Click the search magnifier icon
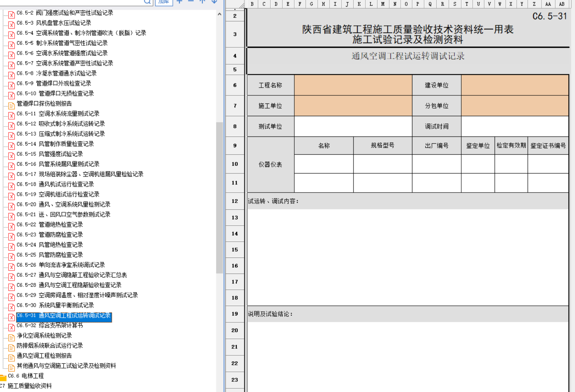Screen dimensions: 575x392 pyautogui.click(x=147, y=2)
